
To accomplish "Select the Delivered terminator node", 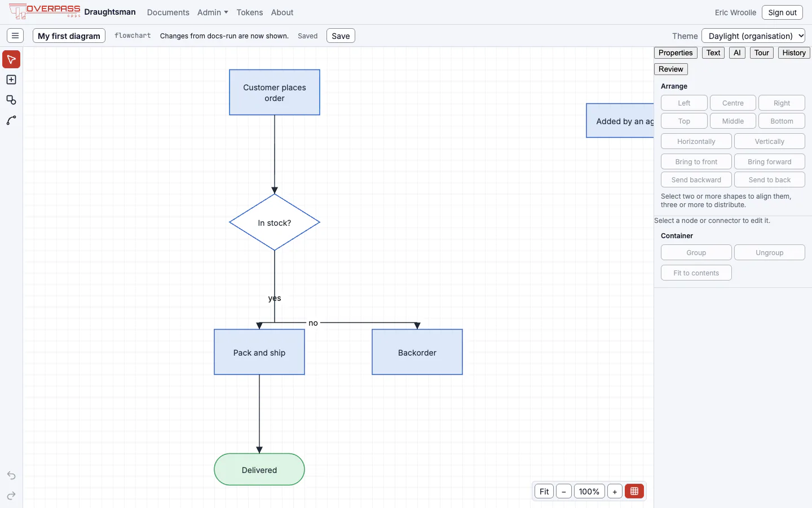I will pyautogui.click(x=259, y=470).
